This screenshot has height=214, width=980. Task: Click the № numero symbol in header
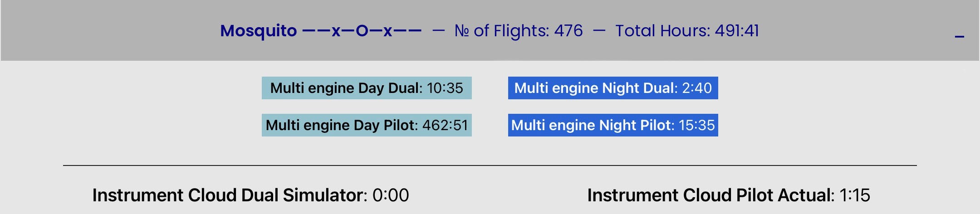tap(461, 31)
